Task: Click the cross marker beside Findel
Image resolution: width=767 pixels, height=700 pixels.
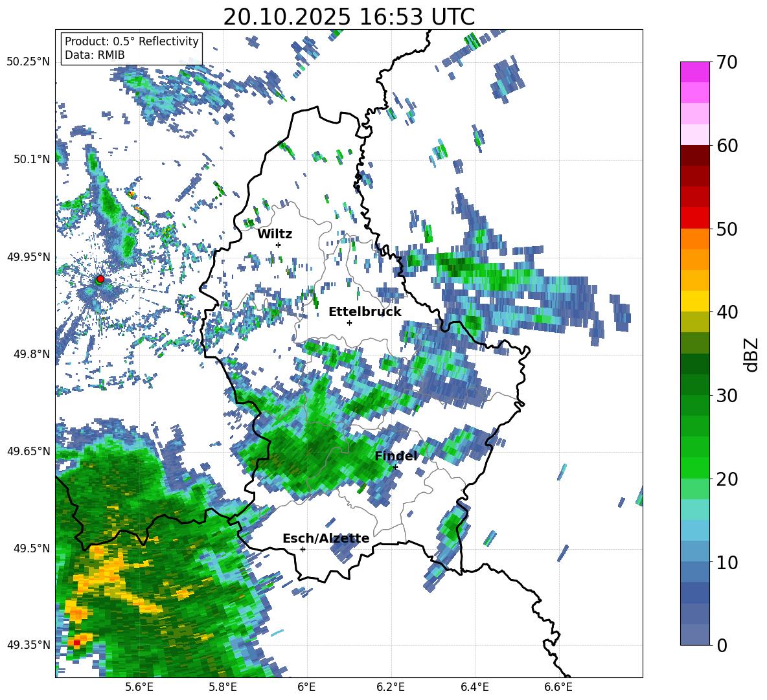Action: (x=395, y=468)
